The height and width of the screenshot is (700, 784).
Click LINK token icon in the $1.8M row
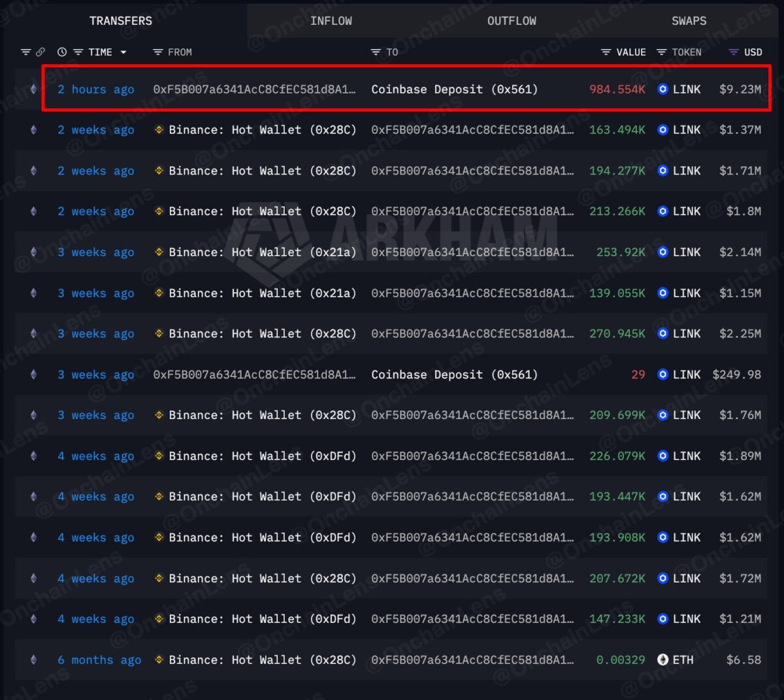pos(662,212)
